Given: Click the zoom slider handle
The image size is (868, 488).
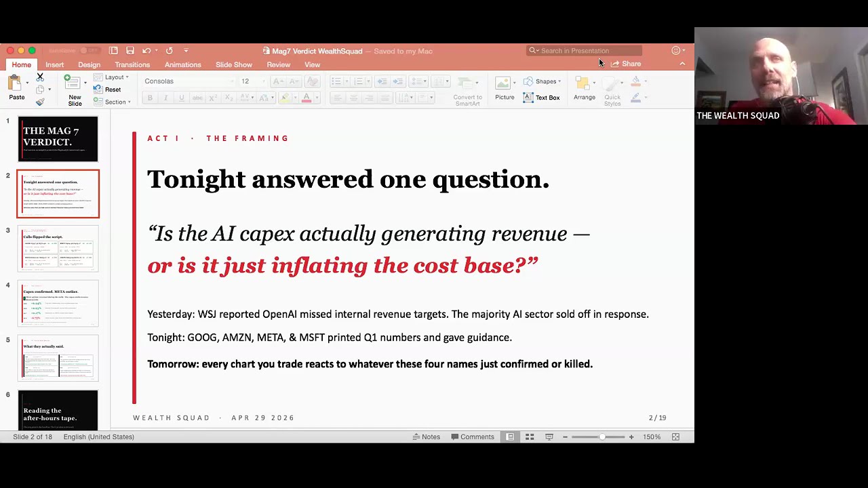Looking at the screenshot, I should (602, 437).
